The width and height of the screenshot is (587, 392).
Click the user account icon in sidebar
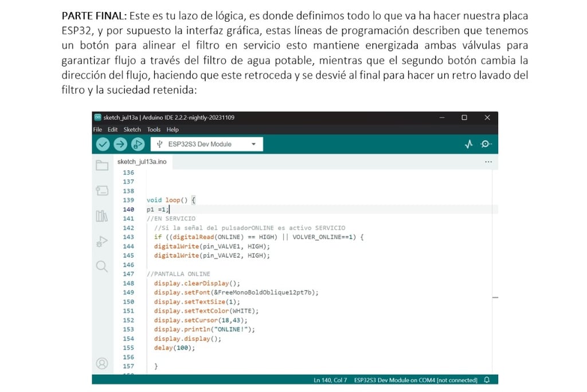(102, 363)
